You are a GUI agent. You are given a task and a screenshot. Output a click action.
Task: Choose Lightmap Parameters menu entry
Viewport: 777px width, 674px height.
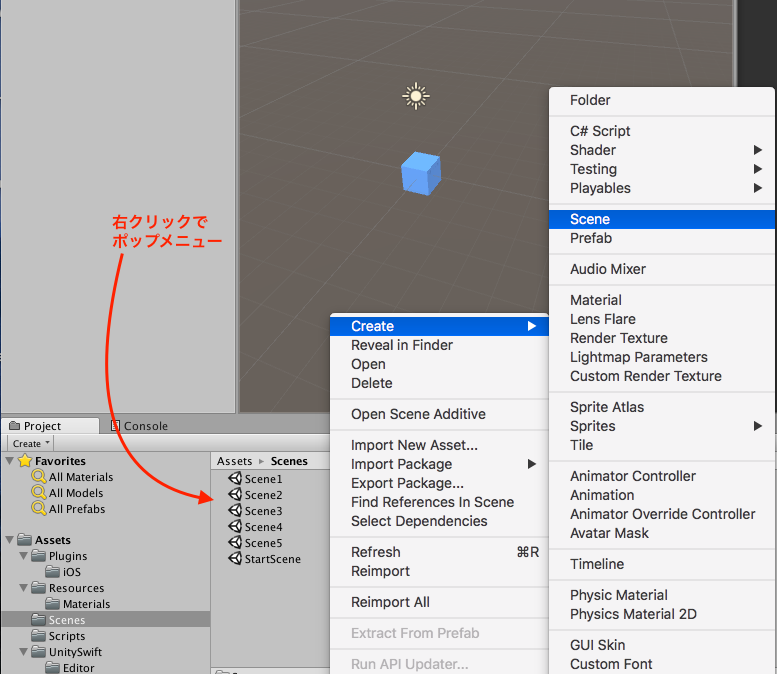pos(662,357)
